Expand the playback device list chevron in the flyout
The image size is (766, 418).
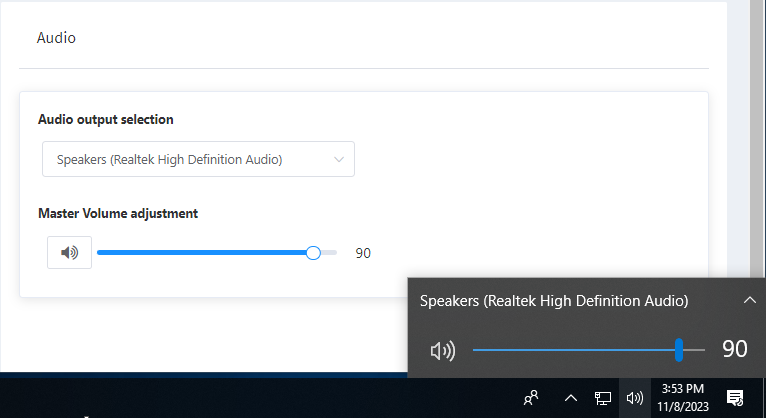coord(749,300)
